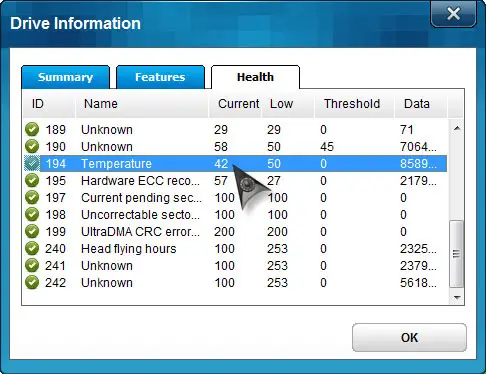Click low value '27' in row 195
This screenshot has height=374, width=486.
tap(274, 181)
